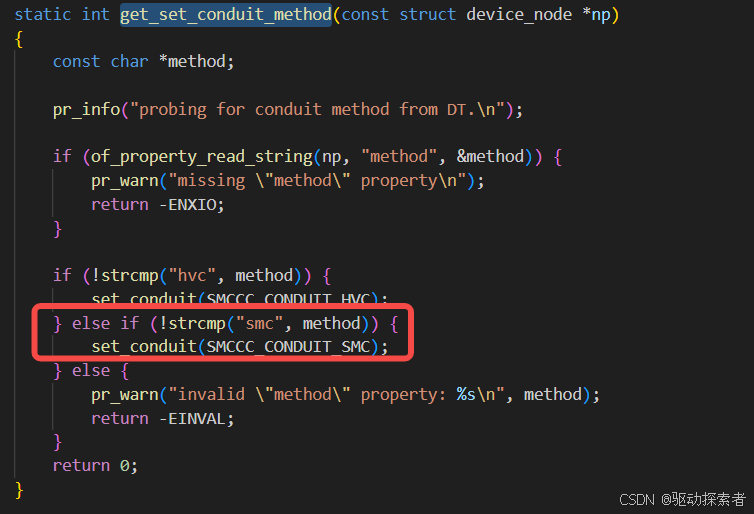The width and height of the screenshot is (754, 514).
Task: Click the function's final closing brace
Action: tap(19, 490)
